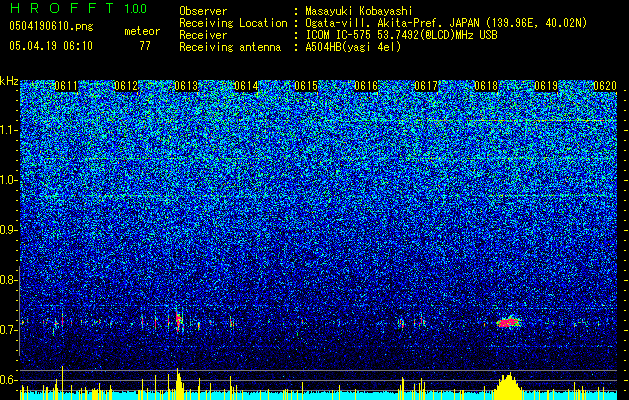Click the 0617 time marker
Viewport: 629px width, 400px height.
coord(426,86)
